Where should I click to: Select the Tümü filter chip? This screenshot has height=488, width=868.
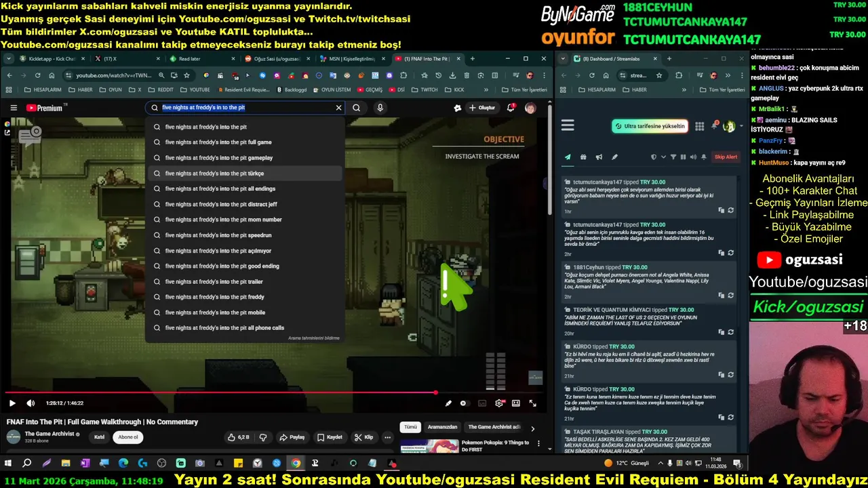tap(410, 427)
